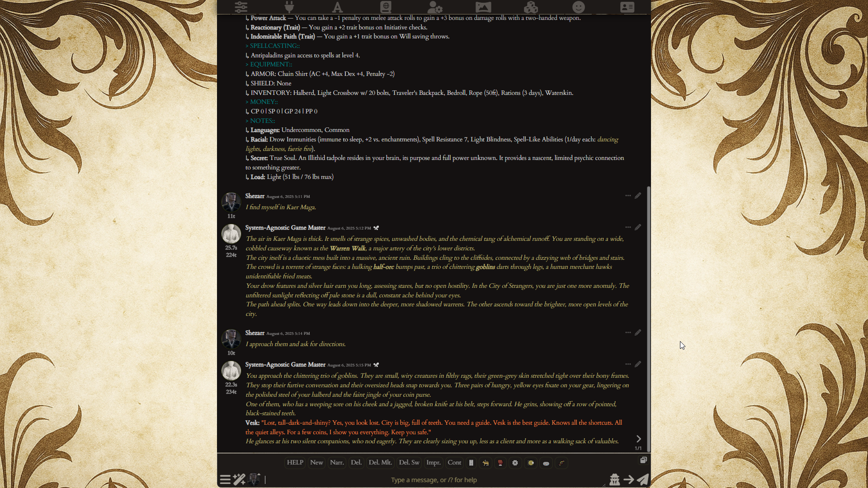Click the Cont quick reply button

tap(454, 463)
